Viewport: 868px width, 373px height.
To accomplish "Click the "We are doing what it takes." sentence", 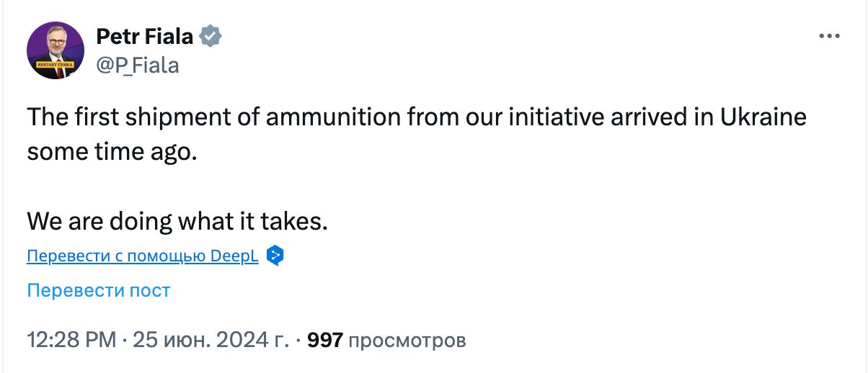I will (177, 221).
